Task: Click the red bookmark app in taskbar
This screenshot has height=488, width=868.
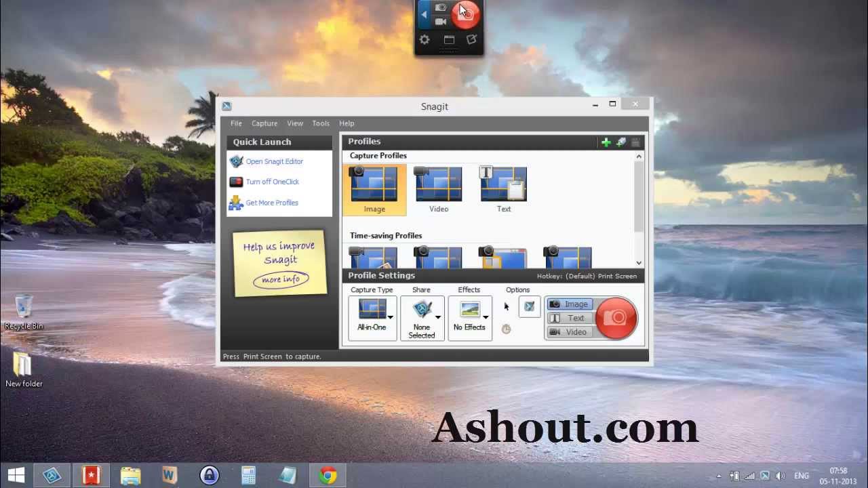Action: click(91, 476)
